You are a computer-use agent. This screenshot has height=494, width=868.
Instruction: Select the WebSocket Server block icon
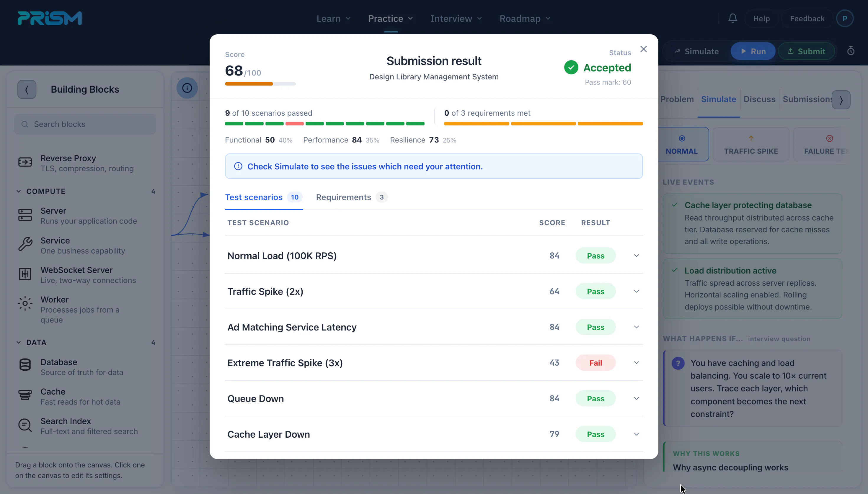point(25,274)
